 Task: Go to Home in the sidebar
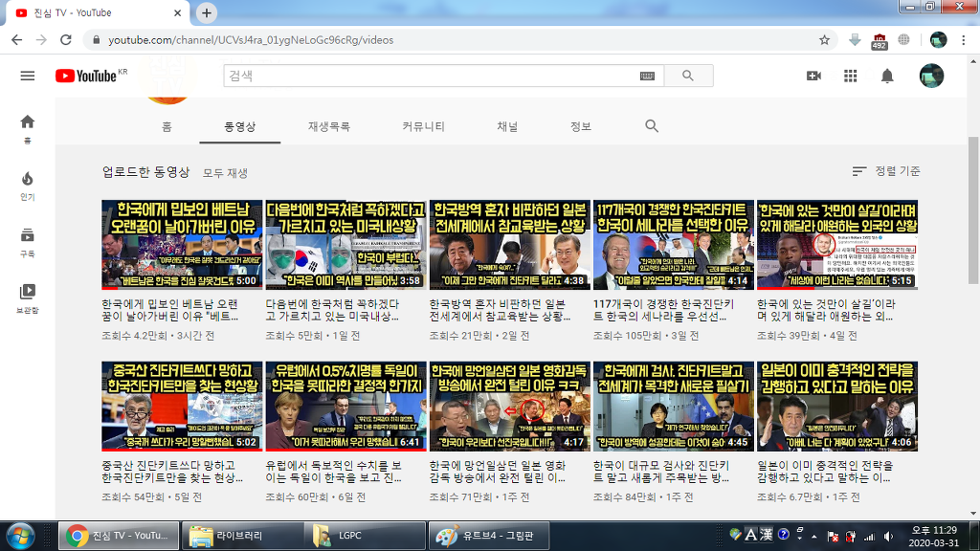pos(27,127)
